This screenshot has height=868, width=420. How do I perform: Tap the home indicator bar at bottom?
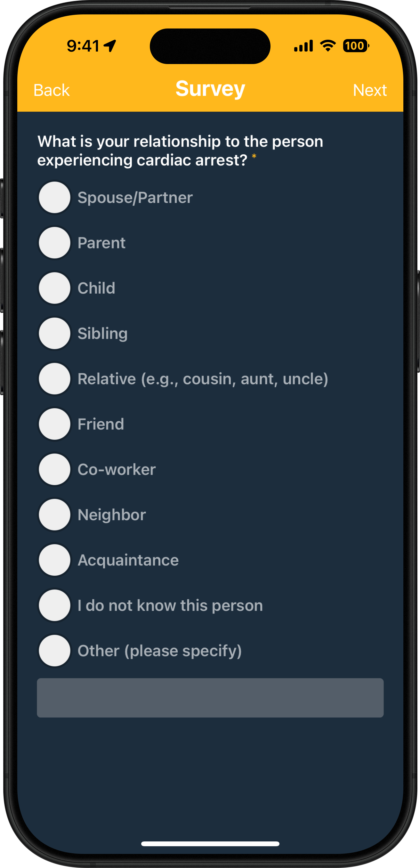click(x=210, y=844)
